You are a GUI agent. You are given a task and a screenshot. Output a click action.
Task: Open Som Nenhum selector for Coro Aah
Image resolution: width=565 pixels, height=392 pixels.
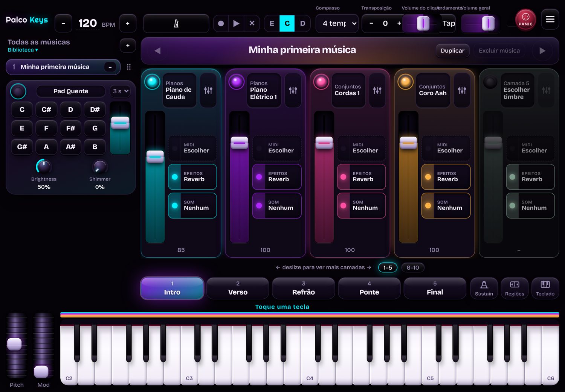[x=446, y=205]
